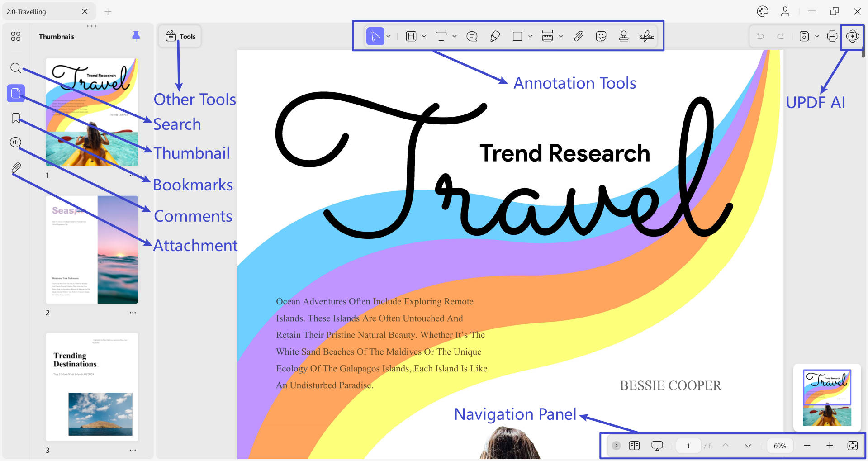Open the user account menu

(785, 11)
